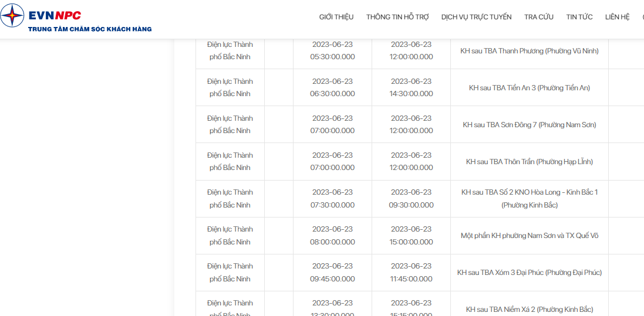Click the TBA Thôn Trần cell
644x316 pixels.
530,161
